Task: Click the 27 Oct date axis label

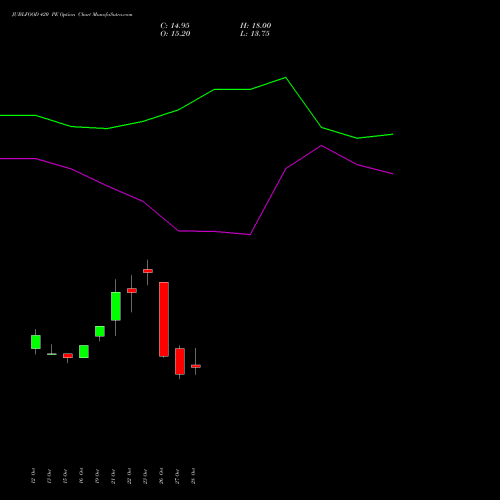Action: 177,476
